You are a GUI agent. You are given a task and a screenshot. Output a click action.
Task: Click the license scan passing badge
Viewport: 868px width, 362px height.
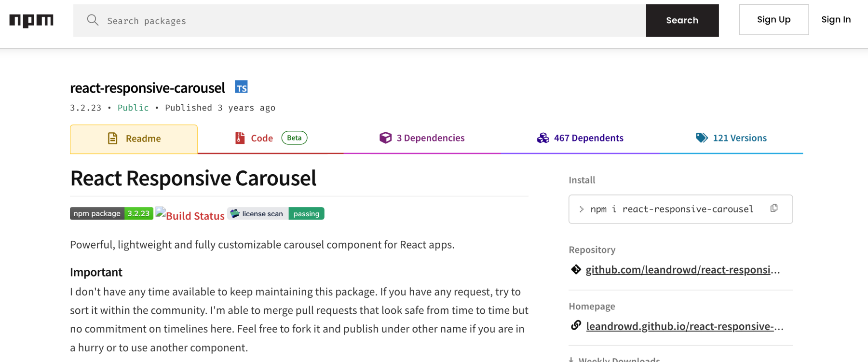(276, 213)
